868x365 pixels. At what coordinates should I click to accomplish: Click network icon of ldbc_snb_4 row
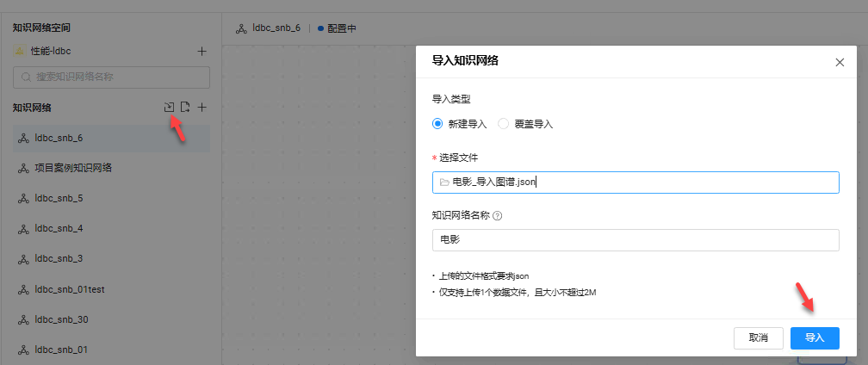click(x=23, y=229)
